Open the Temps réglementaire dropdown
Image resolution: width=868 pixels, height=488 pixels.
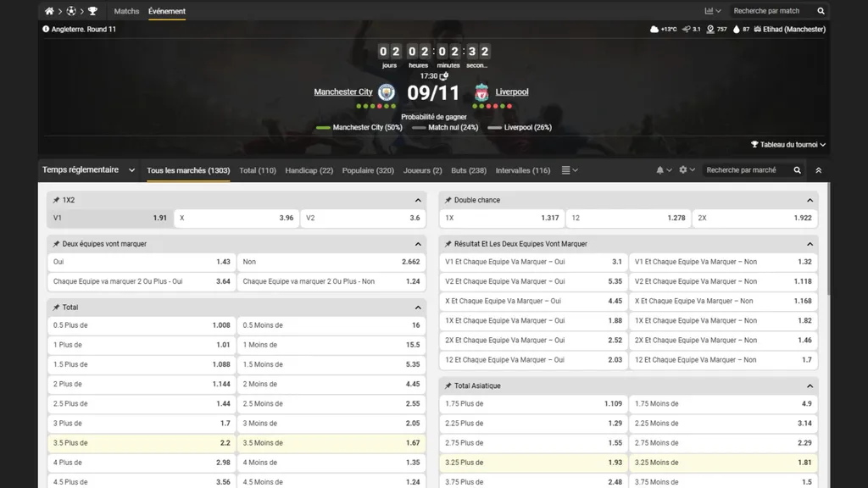[x=89, y=170]
